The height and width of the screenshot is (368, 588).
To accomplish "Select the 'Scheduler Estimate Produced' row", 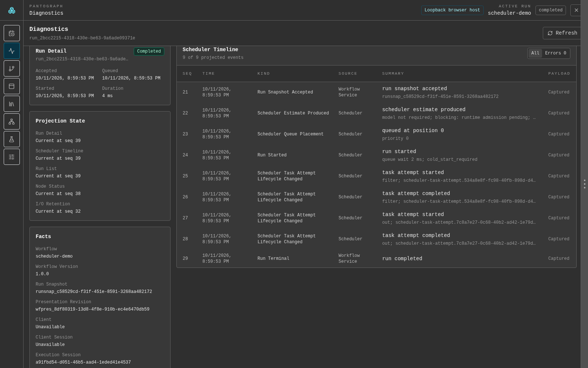I will (376, 113).
